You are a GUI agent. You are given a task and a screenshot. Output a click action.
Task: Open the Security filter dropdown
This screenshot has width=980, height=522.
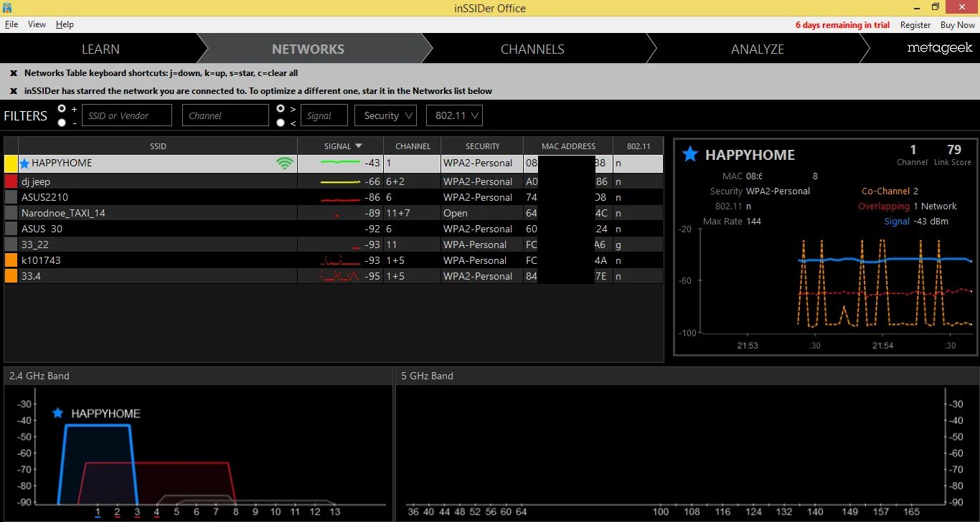(x=385, y=115)
